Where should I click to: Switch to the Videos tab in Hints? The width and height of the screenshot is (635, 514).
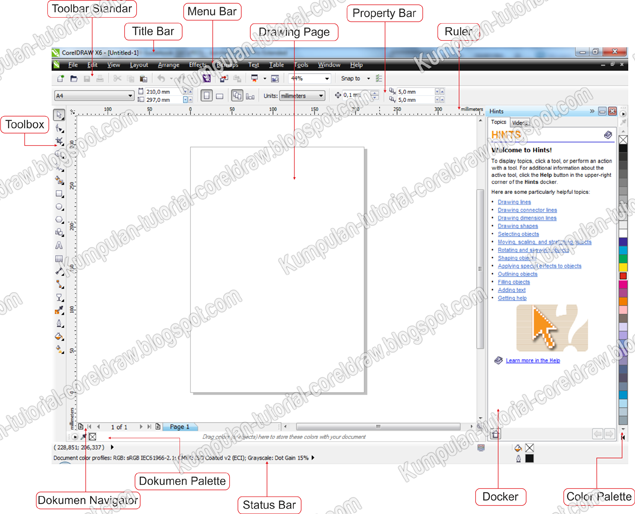(x=519, y=123)
